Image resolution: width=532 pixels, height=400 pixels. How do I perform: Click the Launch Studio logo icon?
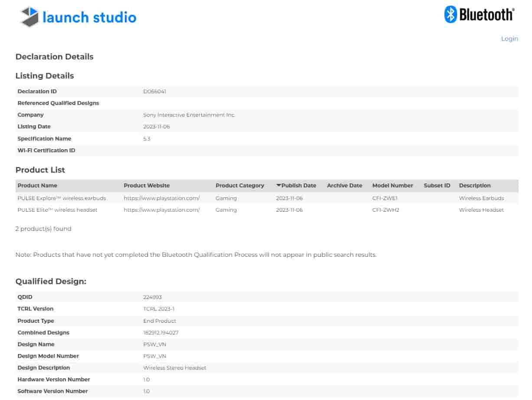point(29,17)
